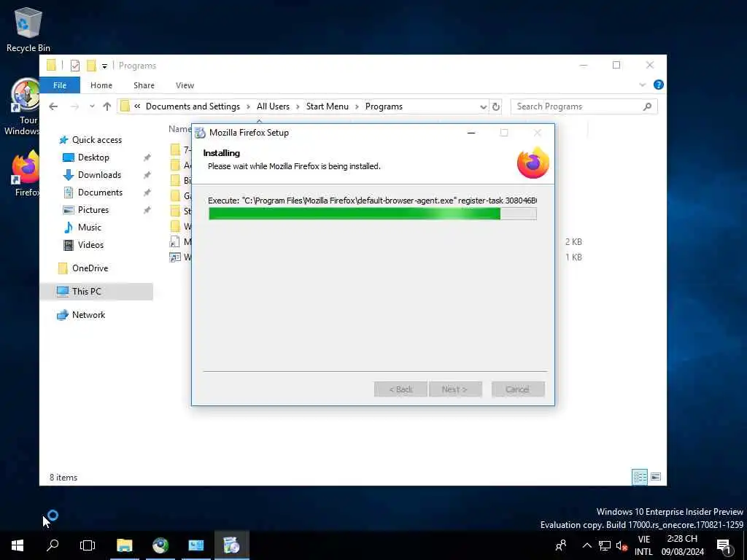Expand chevron after Start Menu breadcrumb
Screen dimensions: 747x560
[357, 106]
